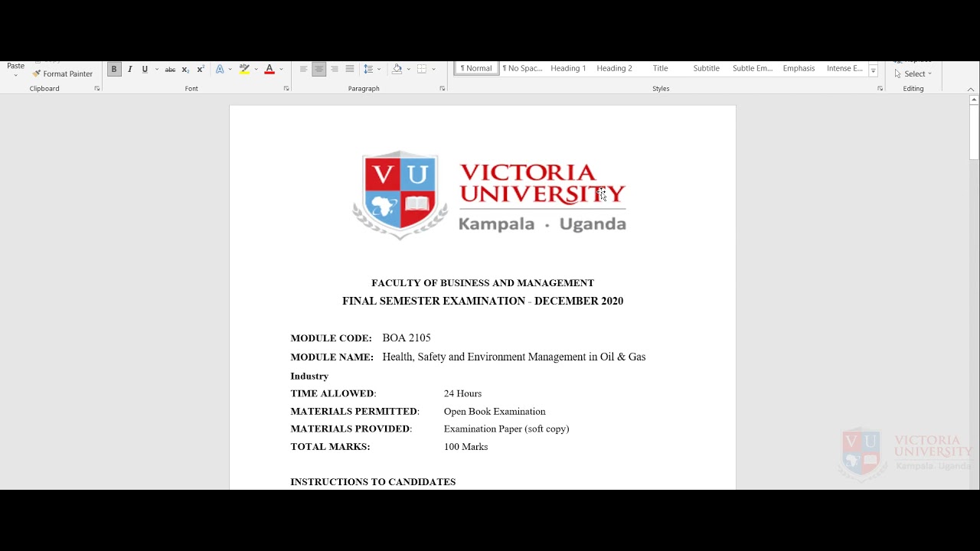Viewport: 980px width, 551px height.
Task: Click the Victoria University logo image
Action: coord(489,195)
